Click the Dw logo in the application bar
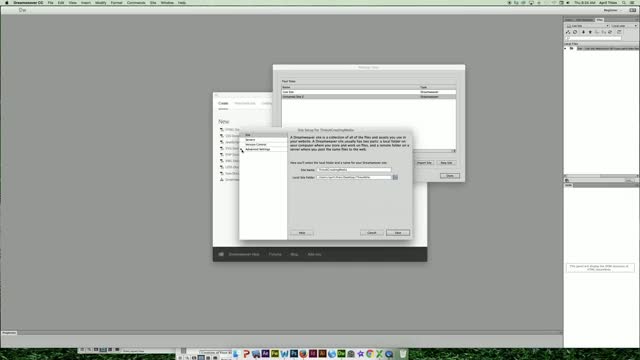This screenshot has height=360, width=640. click(22, 10)
